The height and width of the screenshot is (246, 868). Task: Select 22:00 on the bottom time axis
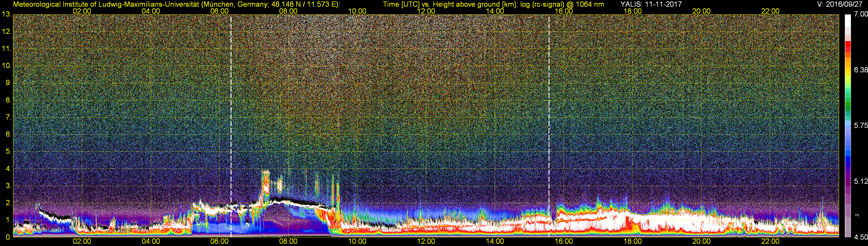770,241
